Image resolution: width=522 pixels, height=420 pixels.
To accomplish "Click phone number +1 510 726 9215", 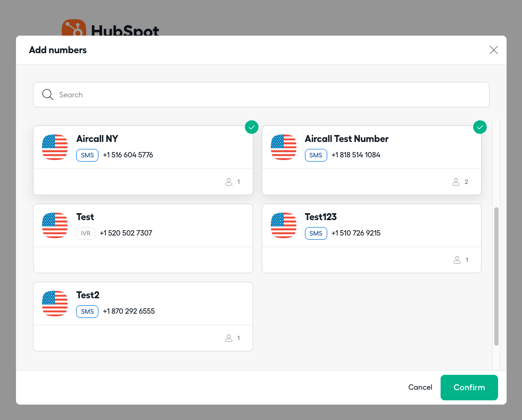I will point(356,233).
